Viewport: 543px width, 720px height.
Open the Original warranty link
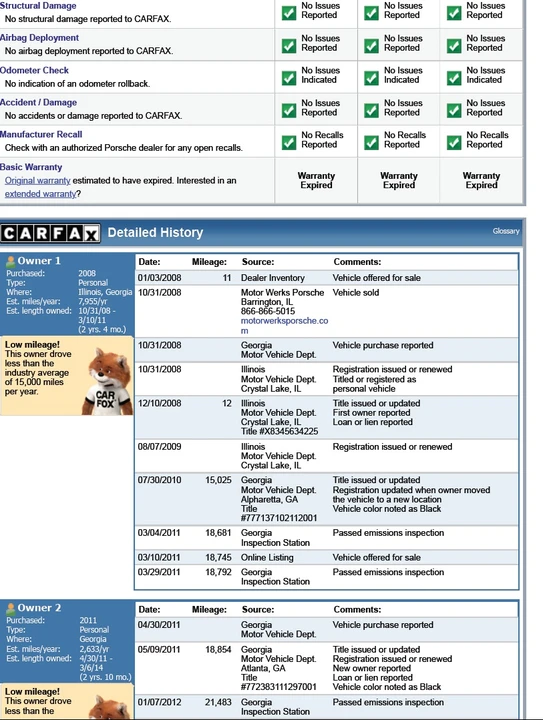(38, 180)
